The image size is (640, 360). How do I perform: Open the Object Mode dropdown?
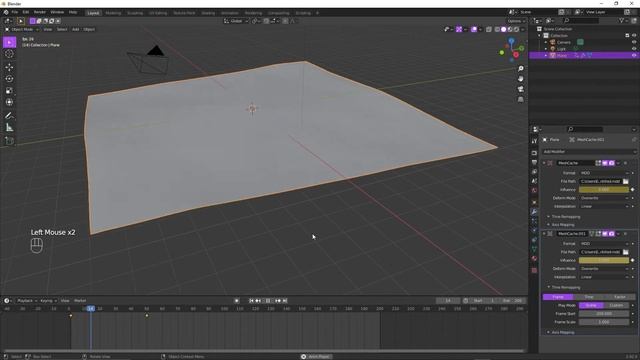point(22,29)
